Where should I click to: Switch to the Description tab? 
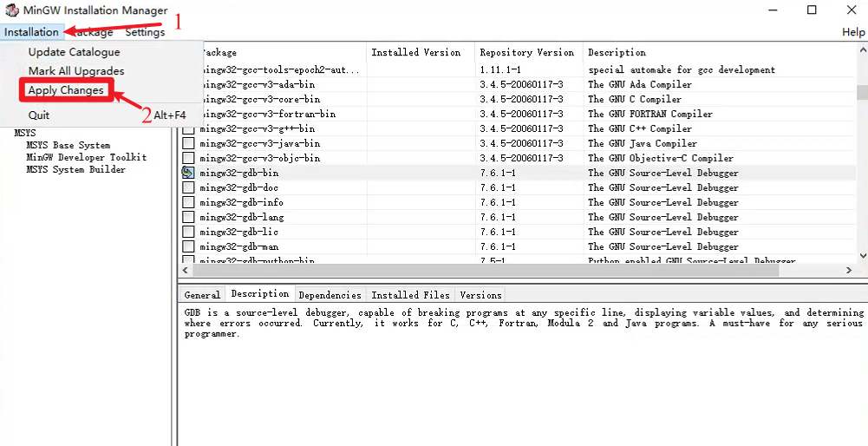click(x=259, y=294)
